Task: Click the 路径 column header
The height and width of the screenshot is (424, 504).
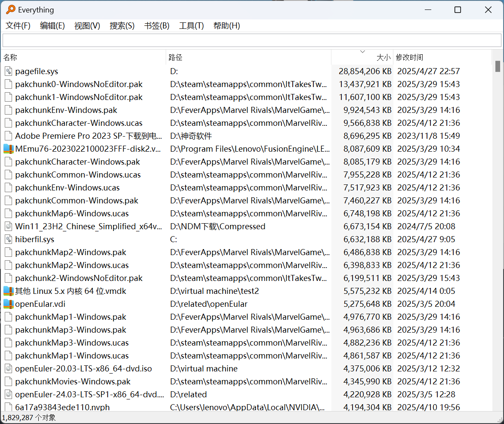Action: [x=176, y=57]
